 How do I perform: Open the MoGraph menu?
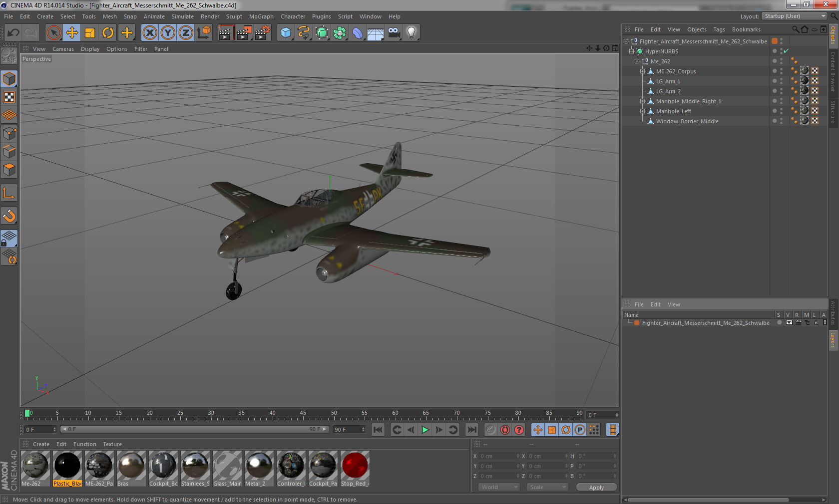pyautogui.click(x=261, y=16)
